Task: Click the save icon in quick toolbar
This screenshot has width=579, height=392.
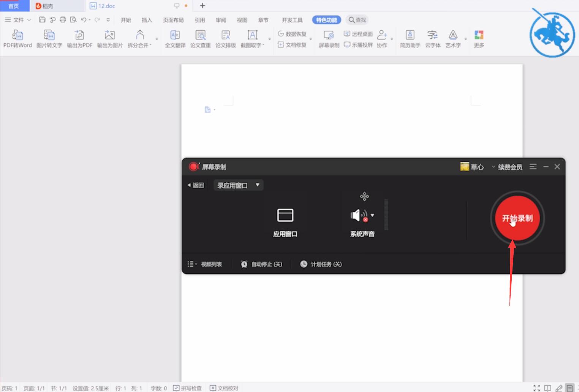Action: point(42,20)
